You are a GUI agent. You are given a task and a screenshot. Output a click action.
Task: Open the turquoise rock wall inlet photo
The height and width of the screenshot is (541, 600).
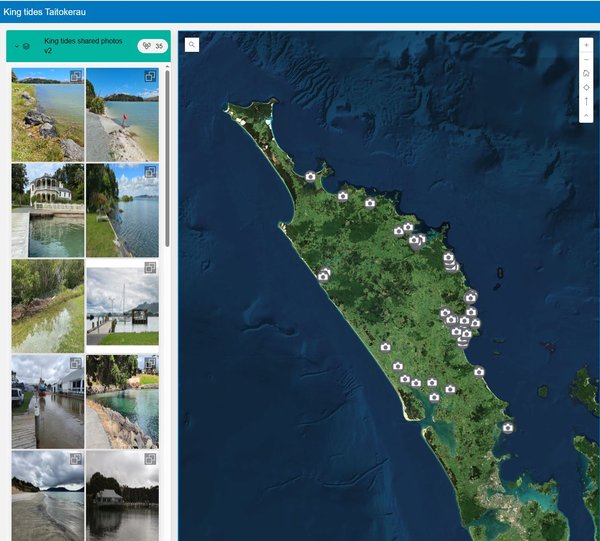tap(122, 401)
